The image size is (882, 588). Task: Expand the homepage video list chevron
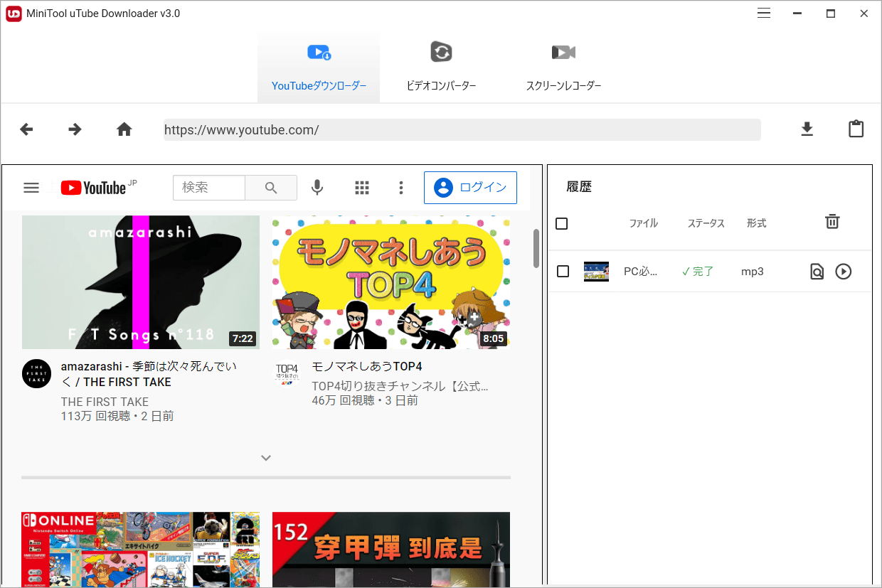(x=265, y=458)
